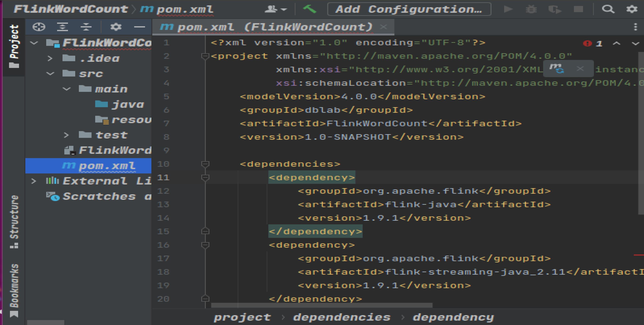This screenshot has height=325, width=644.
Task: Toggle the Project tool window stripe
Action: coord(14,46)
